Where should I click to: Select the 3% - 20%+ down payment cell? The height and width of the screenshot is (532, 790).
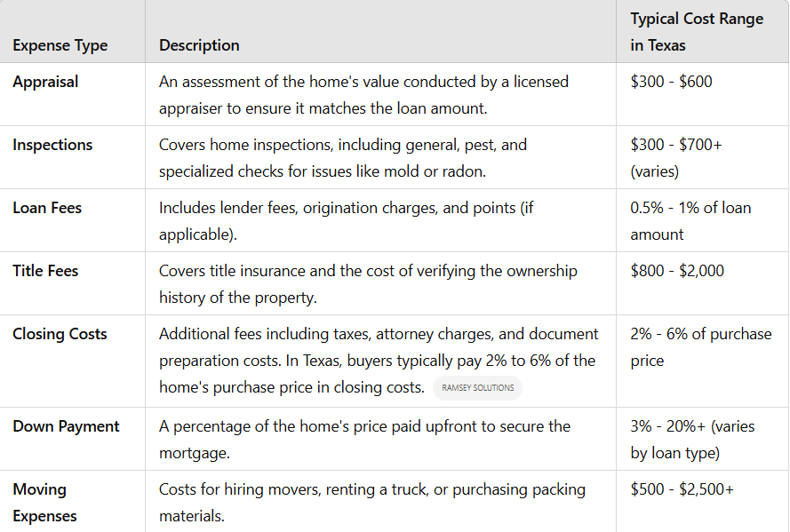pyautogui.click(x=692, y=440)
